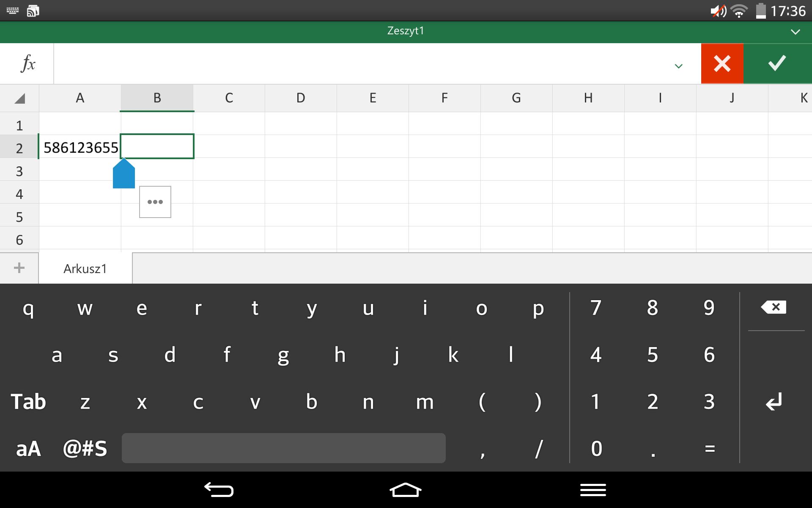Toggle caps with the aA key
The height and width of the screenshot is (508, 812).
click(x=28, y=448)
